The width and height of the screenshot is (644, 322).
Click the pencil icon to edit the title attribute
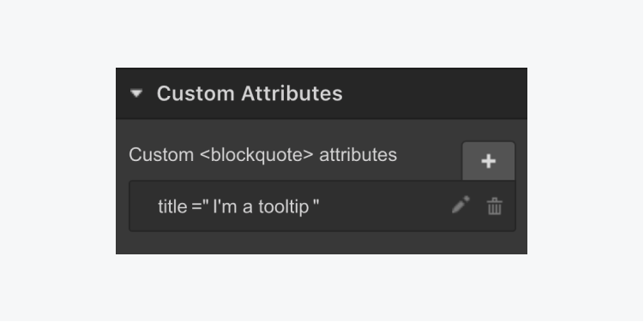(x=460, y=205)
